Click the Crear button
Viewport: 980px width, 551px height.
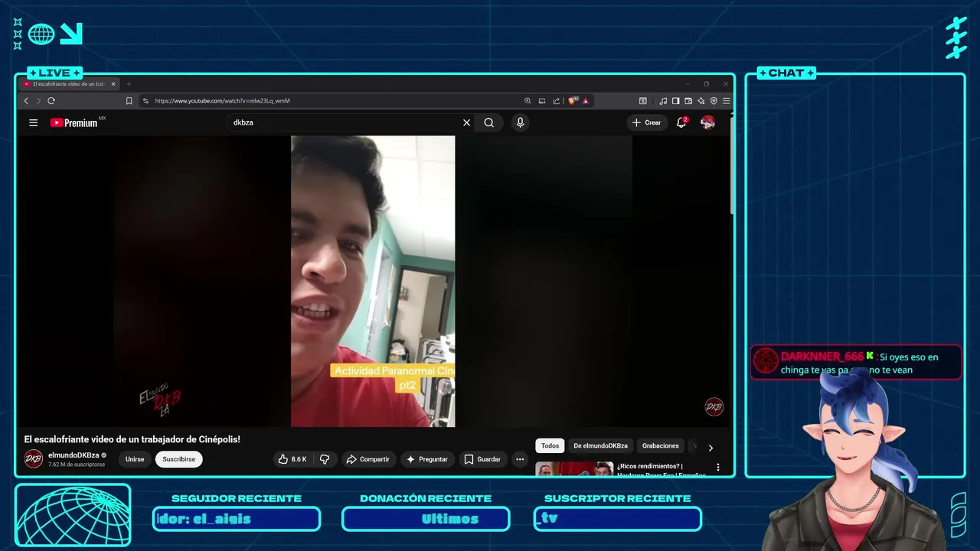click(647, 122)
